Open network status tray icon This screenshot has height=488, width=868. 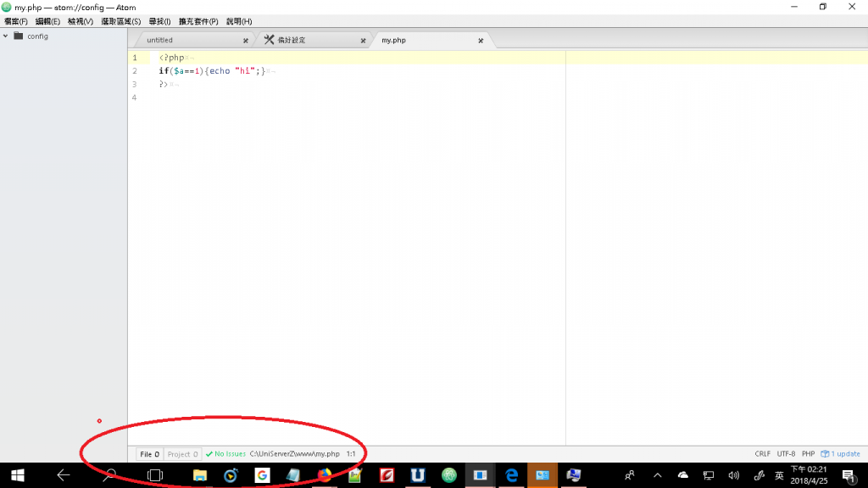(x=709, y=475)
